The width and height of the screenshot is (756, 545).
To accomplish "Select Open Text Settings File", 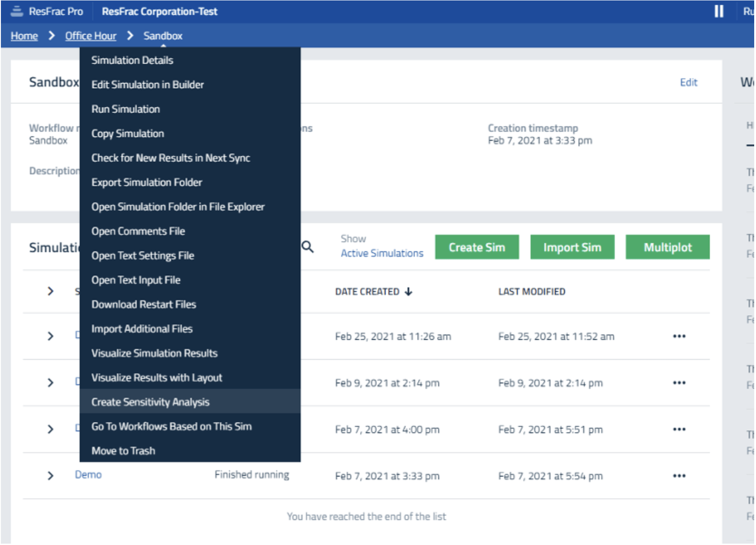I will click(x=190, y=256).
